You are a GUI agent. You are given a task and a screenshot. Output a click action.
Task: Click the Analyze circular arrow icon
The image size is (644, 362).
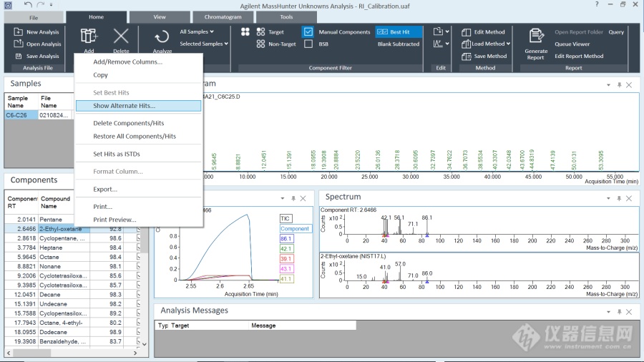[162, 37]
